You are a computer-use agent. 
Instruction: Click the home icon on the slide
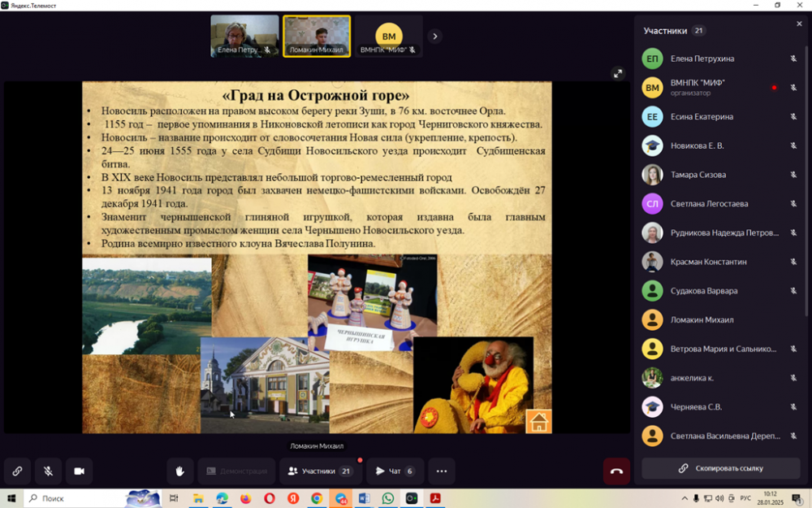pos(538,422)
